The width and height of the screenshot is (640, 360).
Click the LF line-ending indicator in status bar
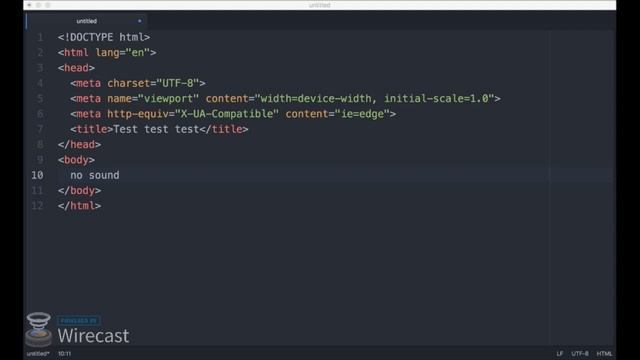point(559,353)
